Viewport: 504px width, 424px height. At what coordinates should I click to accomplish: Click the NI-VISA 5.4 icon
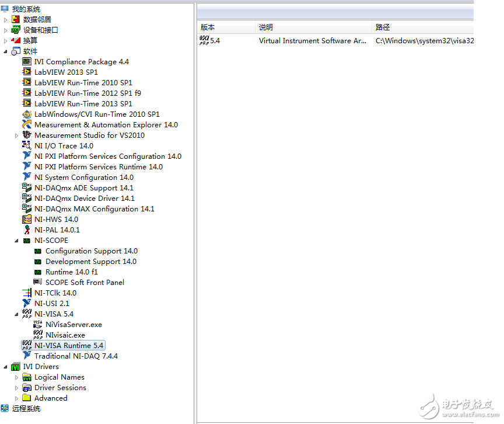pos(27,314)
